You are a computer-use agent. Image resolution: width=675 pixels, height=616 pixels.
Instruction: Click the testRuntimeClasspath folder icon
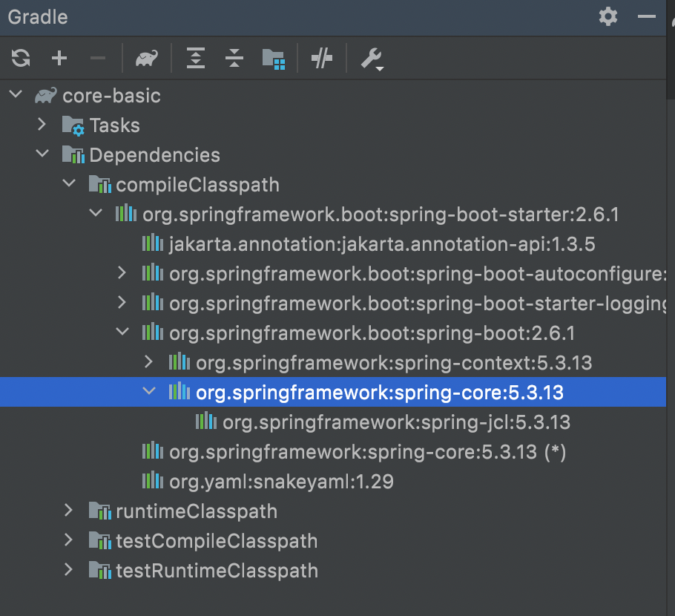pos(100,571)
